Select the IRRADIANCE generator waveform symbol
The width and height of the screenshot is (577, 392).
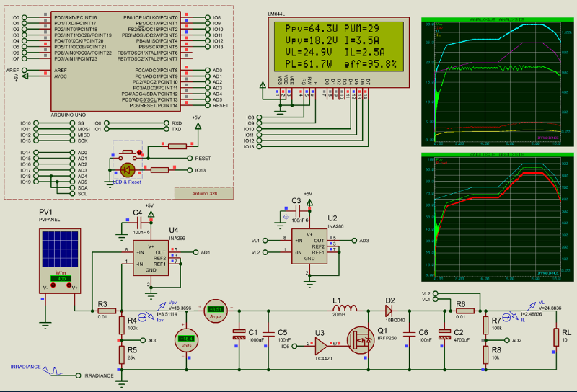(x=52, y=370)
